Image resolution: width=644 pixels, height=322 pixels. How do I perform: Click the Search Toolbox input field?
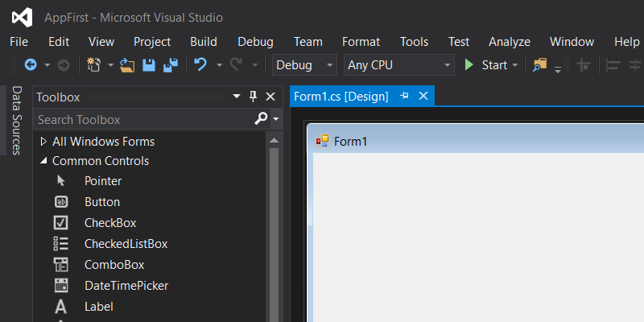click(141, 119)
